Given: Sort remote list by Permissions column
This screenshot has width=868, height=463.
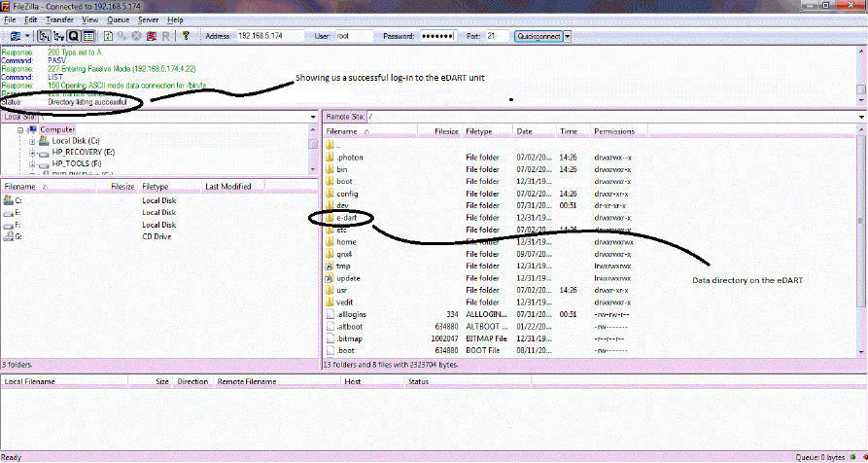Looking at the screenshot, I should (x=618, y=131).
